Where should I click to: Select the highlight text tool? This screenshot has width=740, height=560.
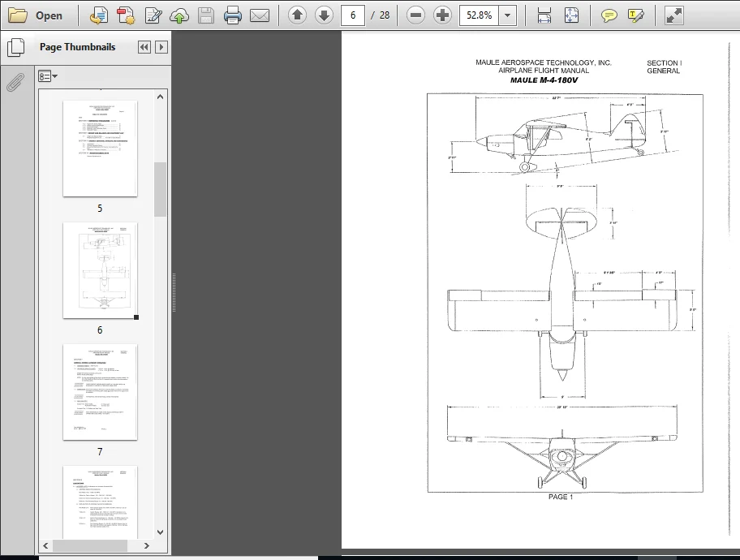click(x=635, y=15)
